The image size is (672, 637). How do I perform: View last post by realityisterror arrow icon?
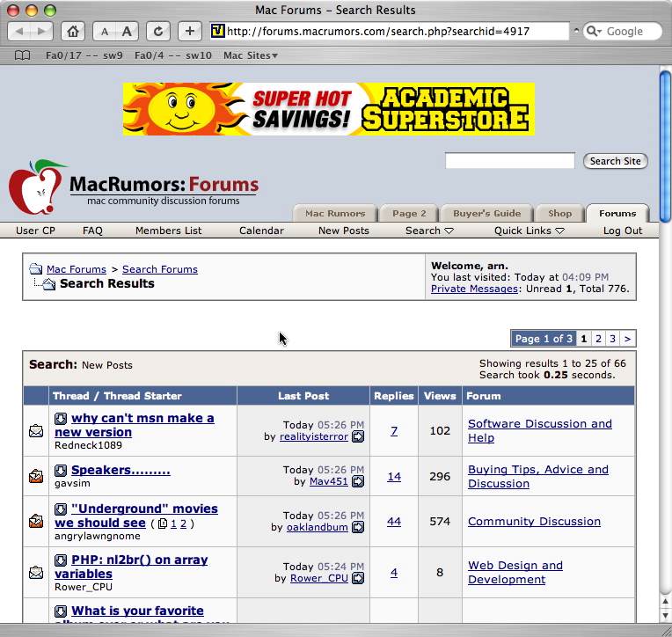tap(358, 436)
